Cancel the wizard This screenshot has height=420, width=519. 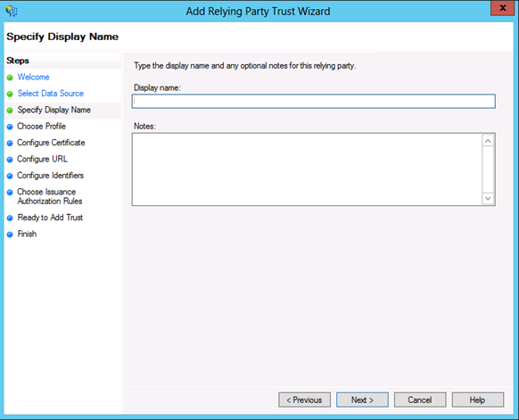coord(420,399)
